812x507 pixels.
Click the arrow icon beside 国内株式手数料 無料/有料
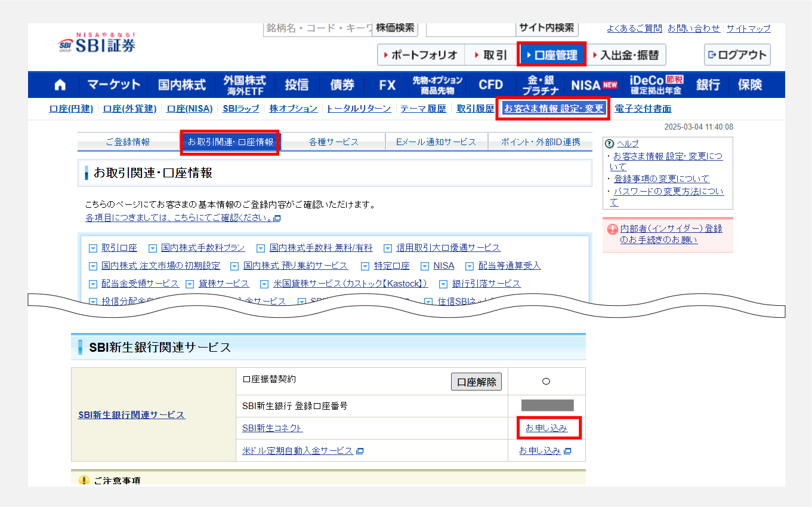pyautogui.click(x=260, y=248)
